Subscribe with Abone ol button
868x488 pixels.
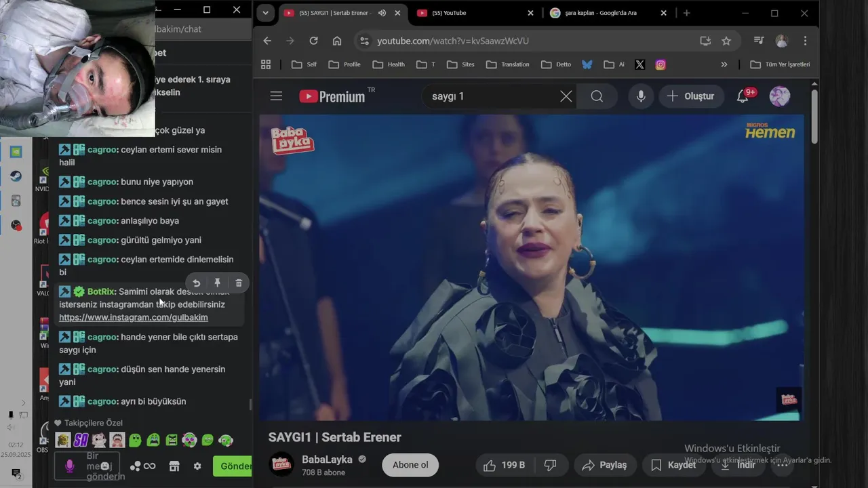click(410, 465)
